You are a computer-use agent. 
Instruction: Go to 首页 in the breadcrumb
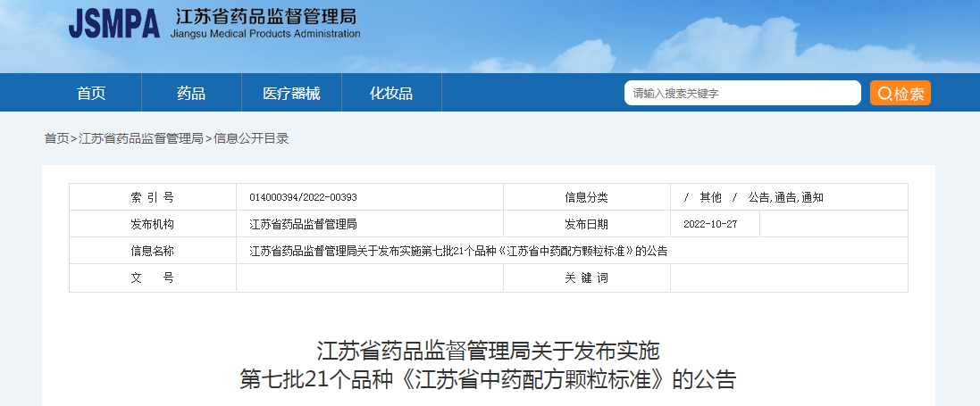tap(56, 138)
